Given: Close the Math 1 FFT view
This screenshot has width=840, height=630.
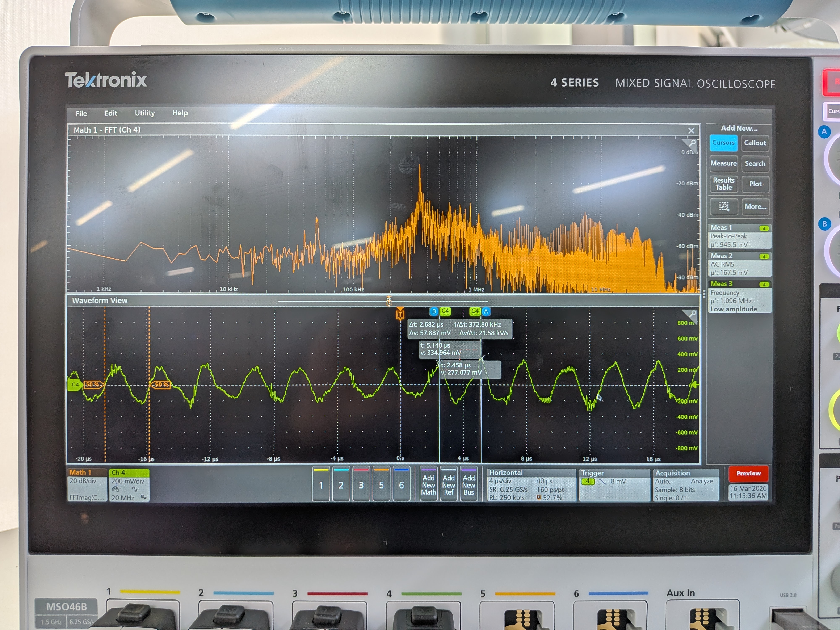Looking at the screenshot, I should pos(691,131).
